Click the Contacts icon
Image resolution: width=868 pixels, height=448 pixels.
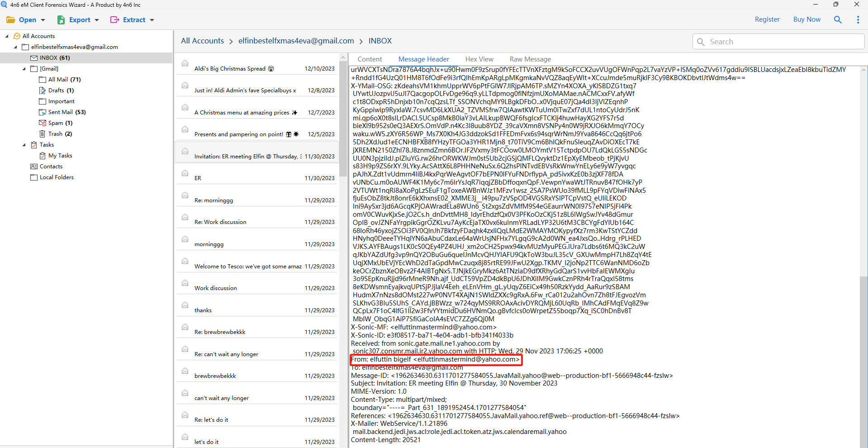click(x=34, y=167)
